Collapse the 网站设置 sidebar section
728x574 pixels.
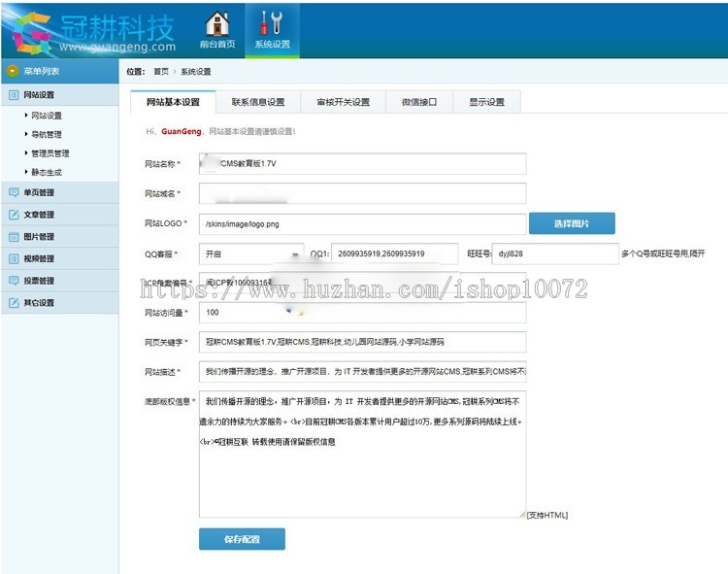pos(60,95)
